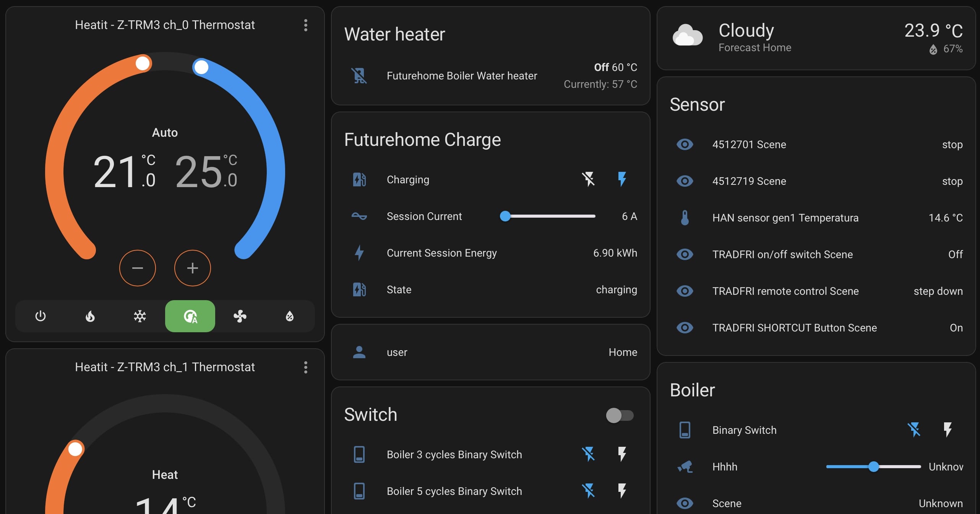Increase ch_0 target temperature with plus button
Image resolution: width=980 pixels, height=514 pixels.
pyautogui.click(x=192, y=268)
